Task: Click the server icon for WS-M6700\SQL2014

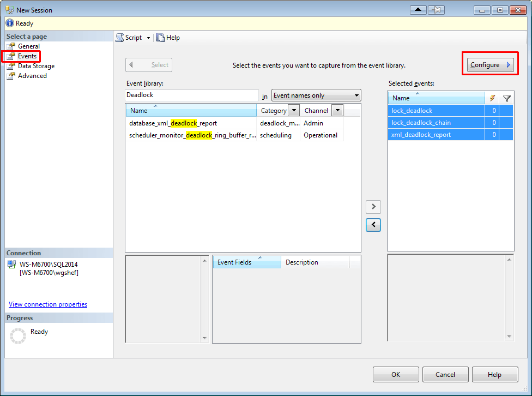Action: 12,264
